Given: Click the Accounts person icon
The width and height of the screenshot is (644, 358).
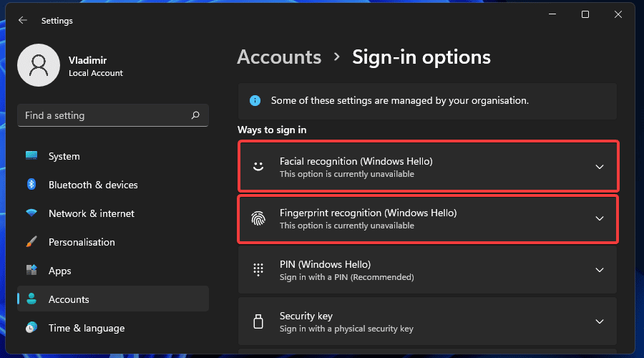Looking at the screenshot, I should pyautogui.click(x=31, y=299).
